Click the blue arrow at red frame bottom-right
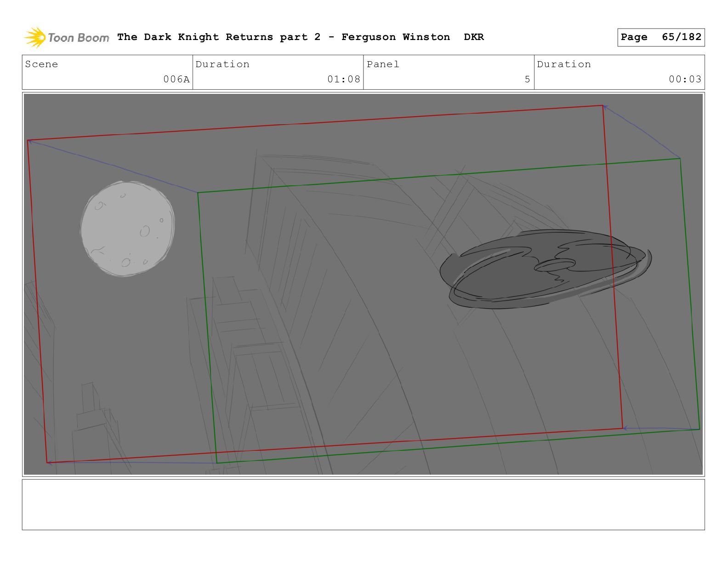The image size is (728, 563). (x=627, y=428)
